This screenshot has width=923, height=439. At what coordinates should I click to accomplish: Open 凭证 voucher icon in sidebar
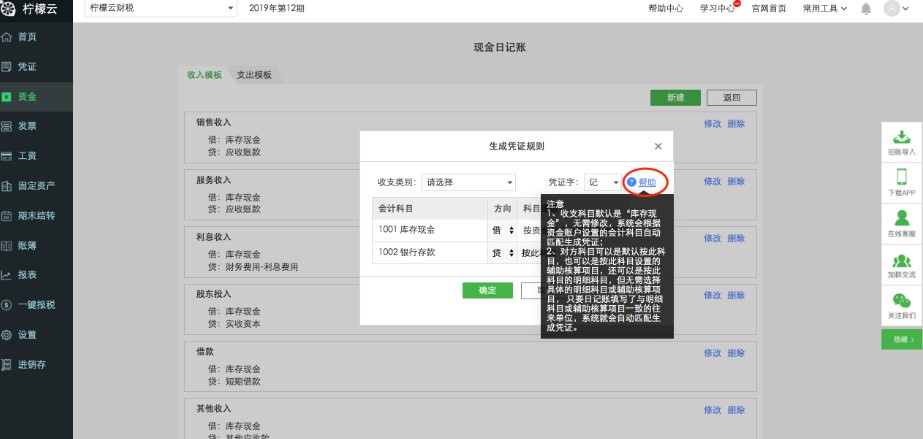pyautogui.click(x=6, y=67)
